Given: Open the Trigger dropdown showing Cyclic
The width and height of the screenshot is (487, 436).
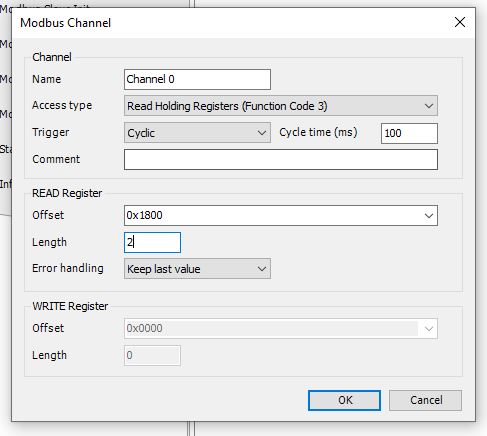Looking at the screenshot, I should tap(197, 133).
